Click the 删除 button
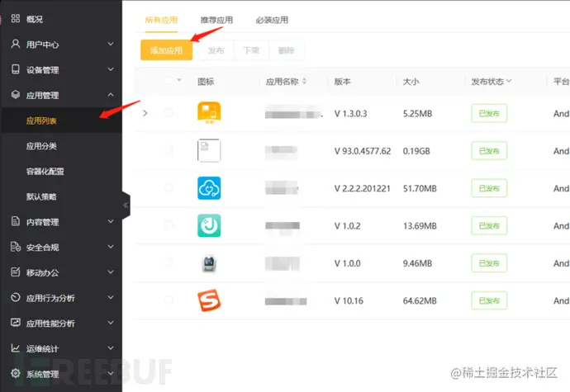570x392 pixels. [286, 50]
